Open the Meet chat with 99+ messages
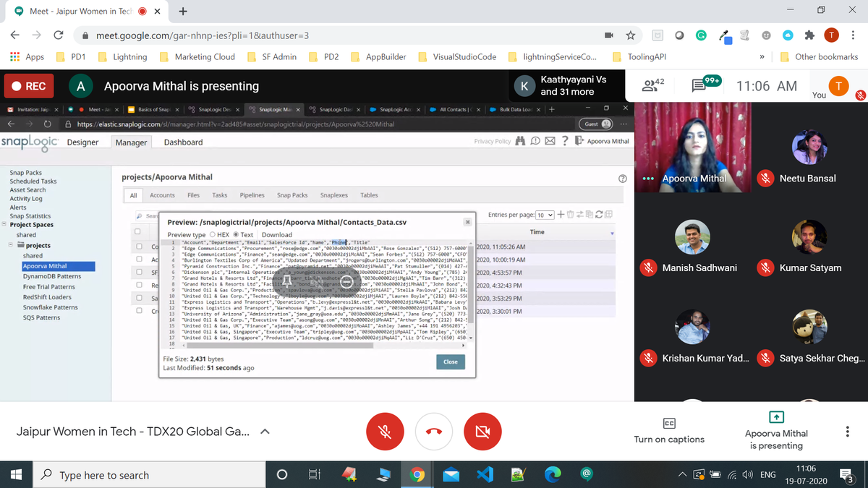868x488 pixels. tap(705, 85)
